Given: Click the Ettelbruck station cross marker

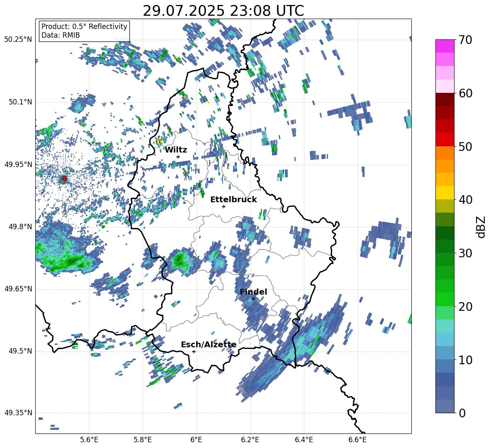Looking at the screenshot, I should point(224,206).
